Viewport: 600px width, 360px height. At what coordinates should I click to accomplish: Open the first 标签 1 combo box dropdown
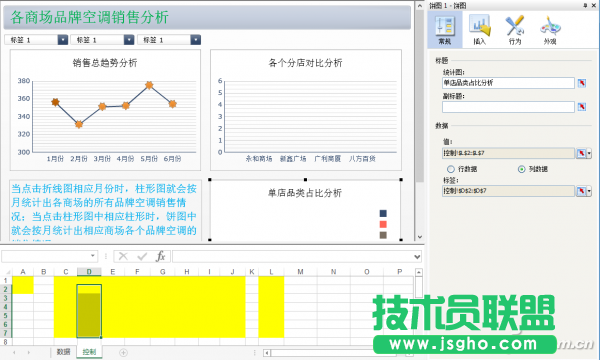coord(63,40)
